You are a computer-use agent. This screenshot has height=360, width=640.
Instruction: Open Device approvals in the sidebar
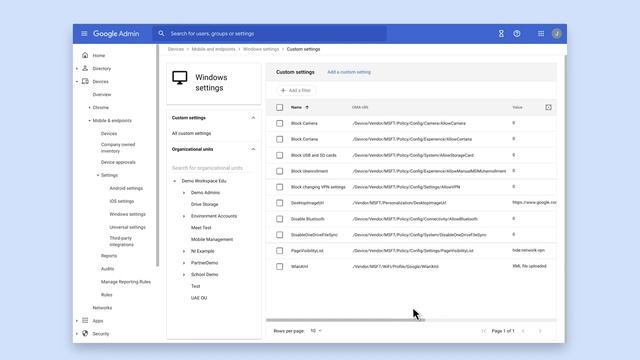click(118, 162)
